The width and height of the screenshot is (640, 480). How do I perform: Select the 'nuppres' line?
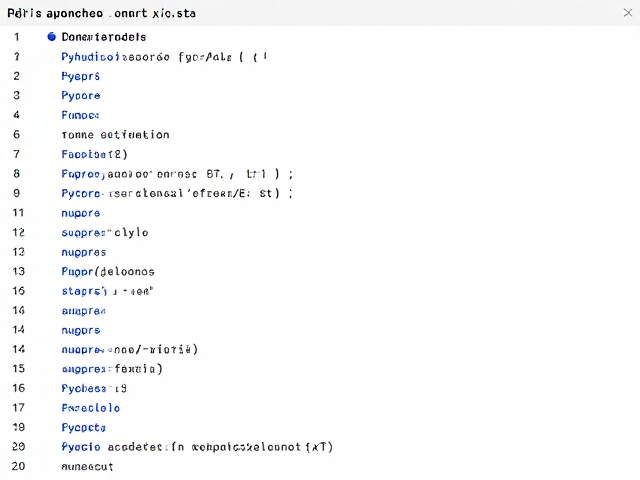coord(84,252)
